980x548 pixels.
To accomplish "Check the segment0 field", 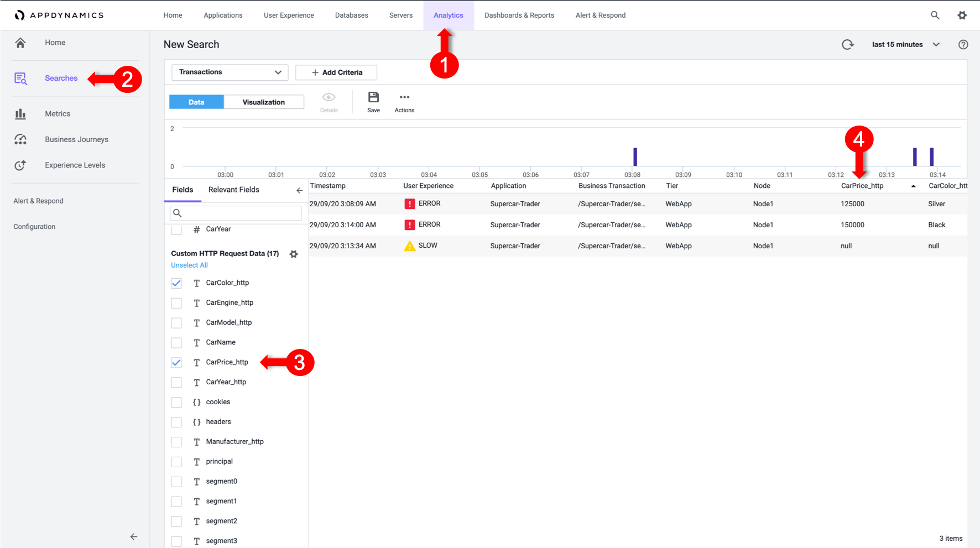I will point(176,482).
